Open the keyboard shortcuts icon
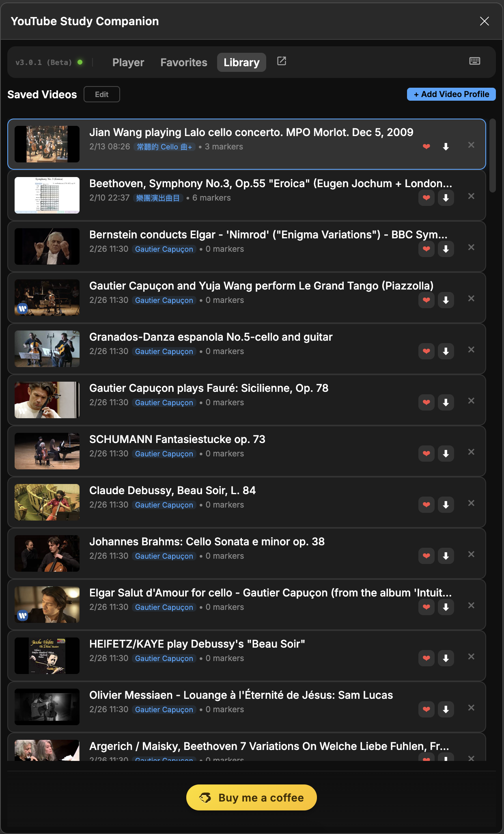 [x=474, y=61]
